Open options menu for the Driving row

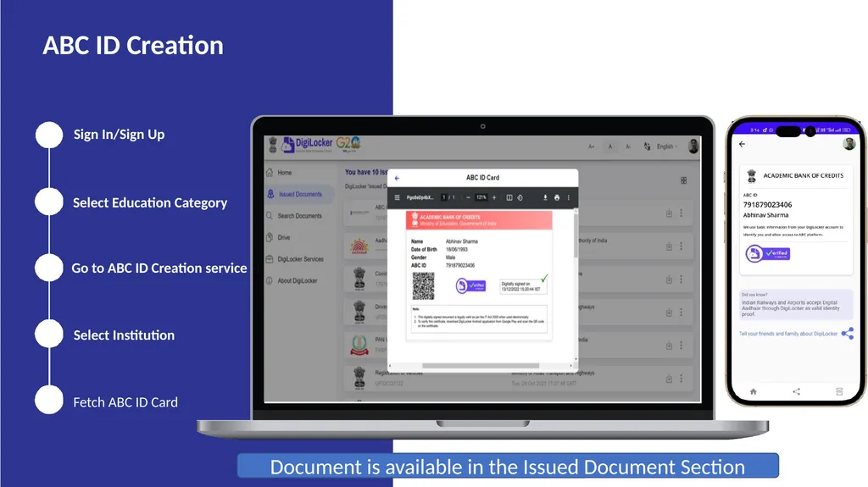tap(682, 313)
